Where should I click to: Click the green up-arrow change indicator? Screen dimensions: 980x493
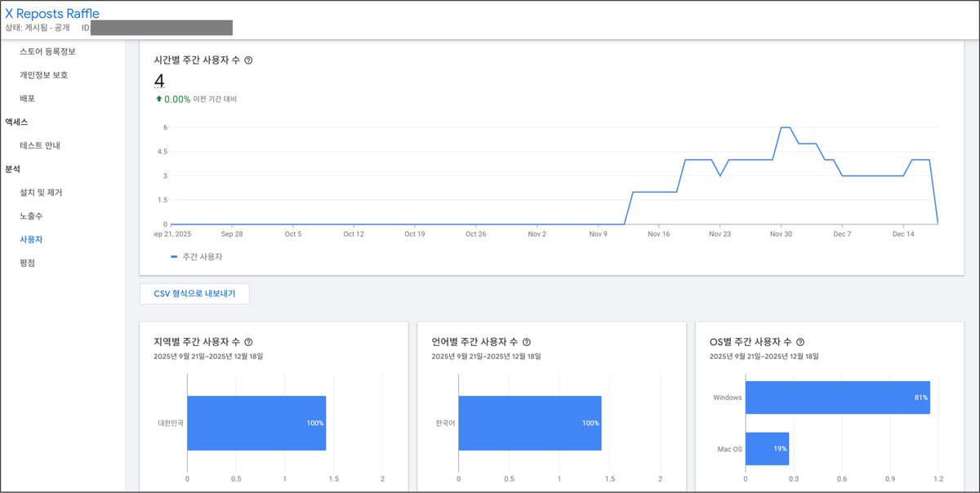click(158, 99)
